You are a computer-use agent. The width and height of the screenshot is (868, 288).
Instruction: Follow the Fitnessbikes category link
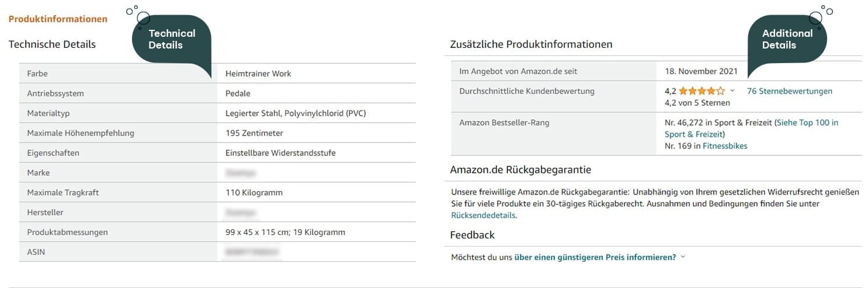click(x=724, y=146)
